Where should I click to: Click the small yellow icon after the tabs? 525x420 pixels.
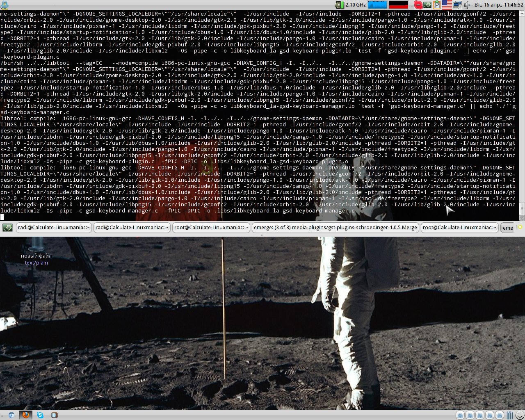[x=520, y=227]
